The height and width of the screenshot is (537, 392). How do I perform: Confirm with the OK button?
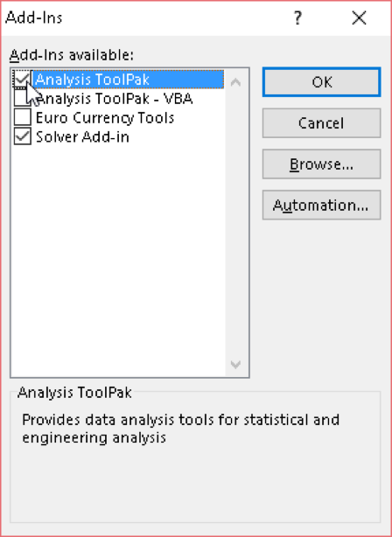click(321, 82)
